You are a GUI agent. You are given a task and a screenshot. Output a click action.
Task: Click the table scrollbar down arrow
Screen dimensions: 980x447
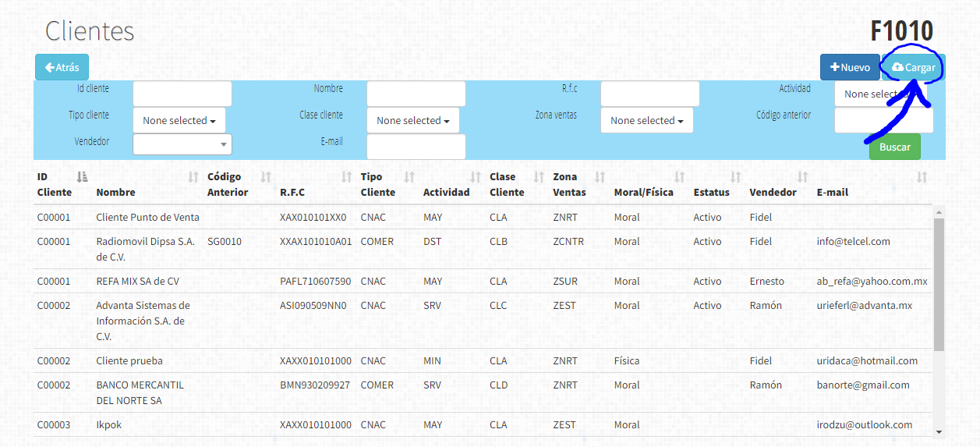939,431
